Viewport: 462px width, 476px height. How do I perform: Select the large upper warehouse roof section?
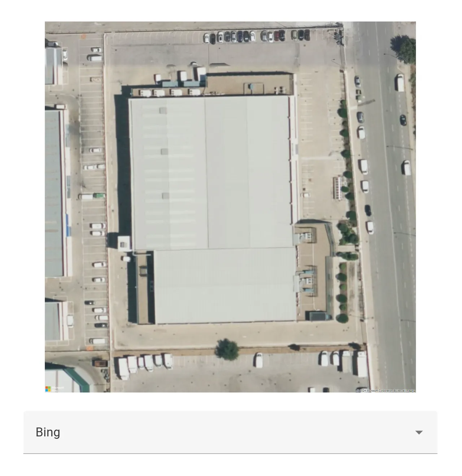[x=210, y=173]
